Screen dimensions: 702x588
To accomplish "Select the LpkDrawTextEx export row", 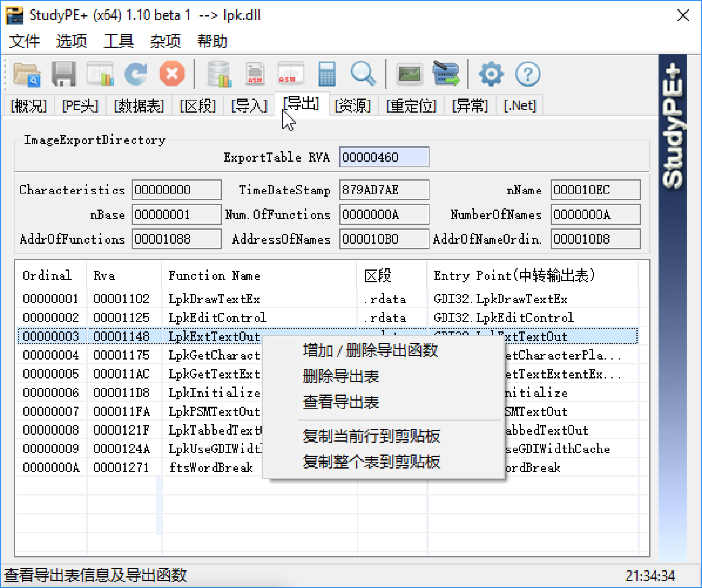I will point(327,299).
